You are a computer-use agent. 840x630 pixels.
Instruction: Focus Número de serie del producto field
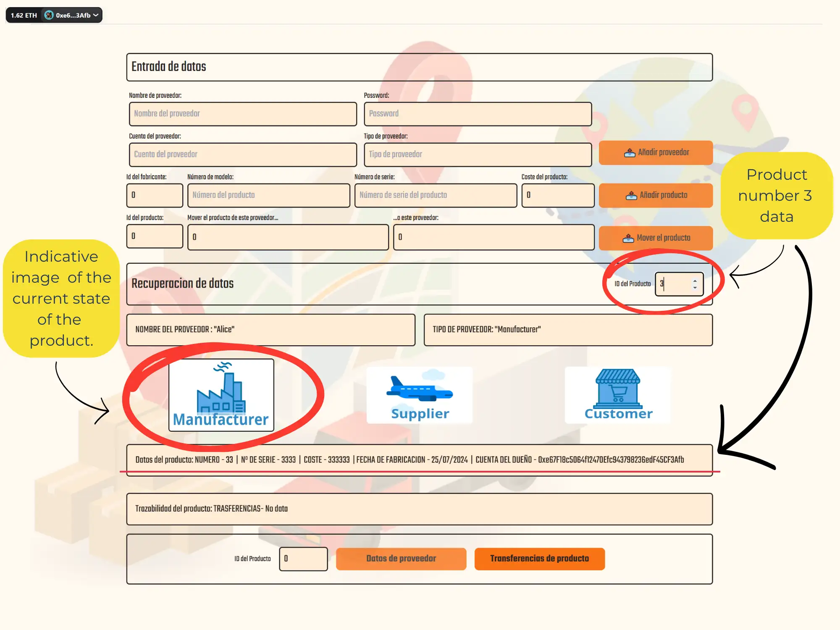point(436,195)
